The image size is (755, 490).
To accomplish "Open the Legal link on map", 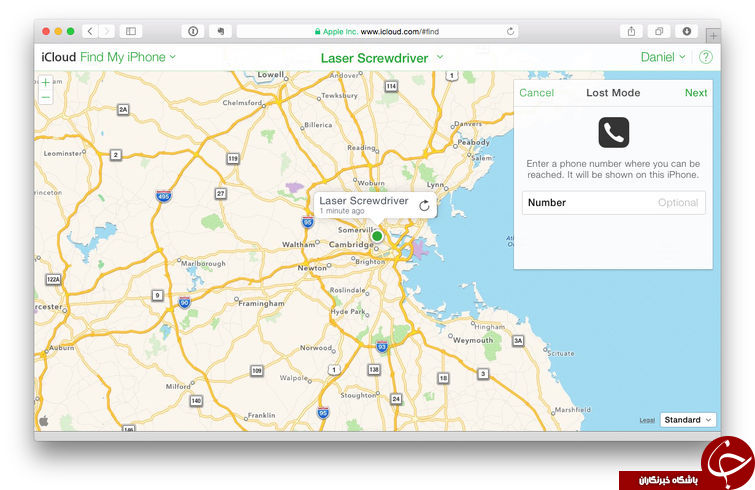I will pos(647,421).
